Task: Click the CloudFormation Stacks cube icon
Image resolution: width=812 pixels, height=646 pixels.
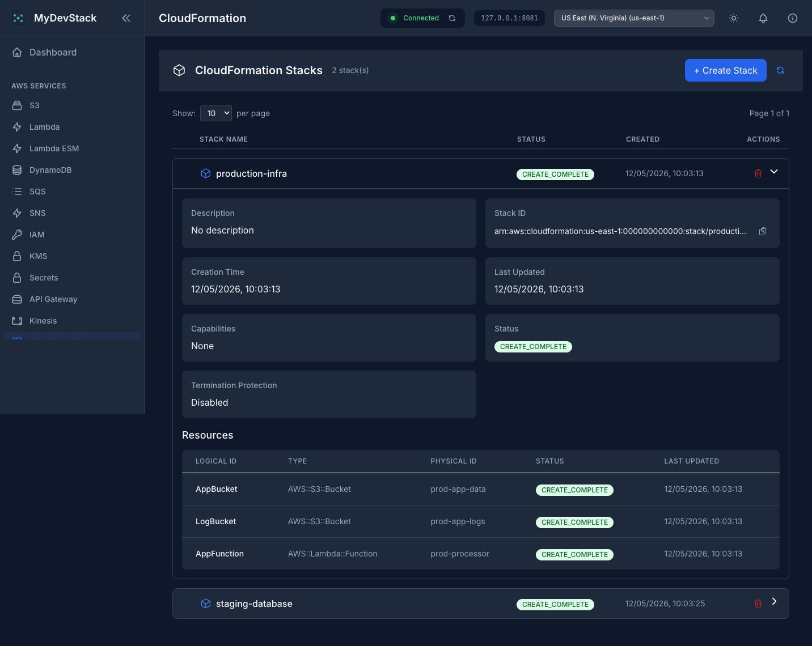Action: [x=179, y=70]
